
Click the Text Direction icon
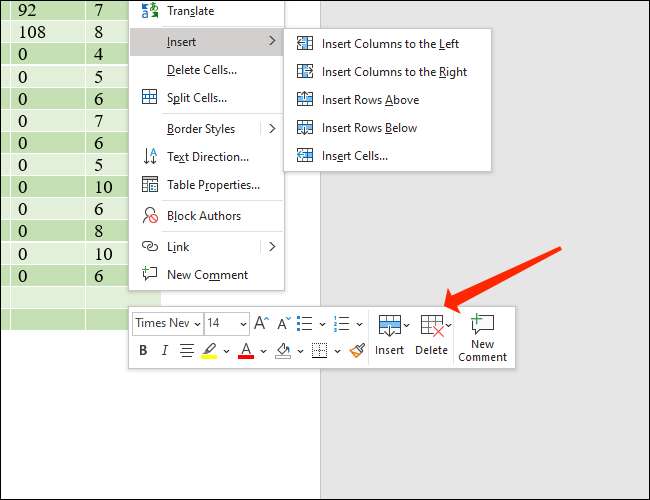[150, 156]
